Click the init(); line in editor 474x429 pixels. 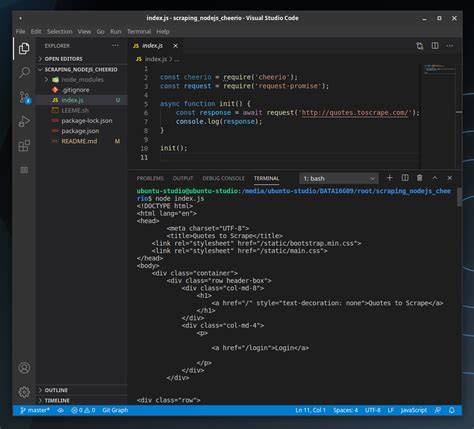tap(174, 148)
